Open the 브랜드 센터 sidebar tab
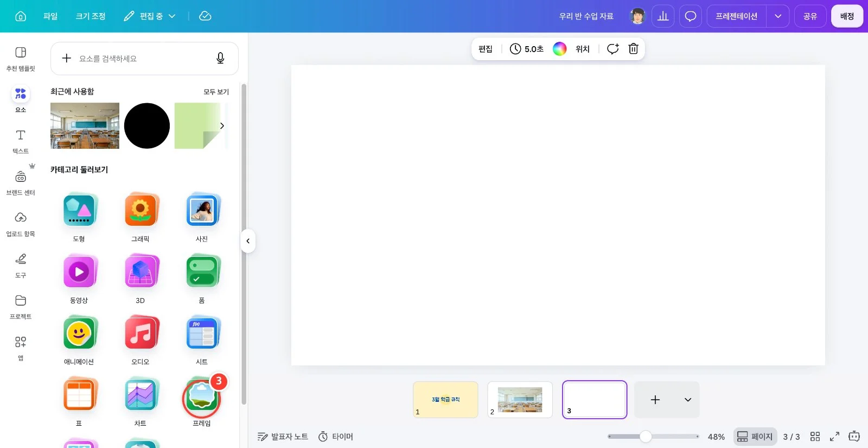This screenshot has width=868, height=448. [x=21, y=183]
